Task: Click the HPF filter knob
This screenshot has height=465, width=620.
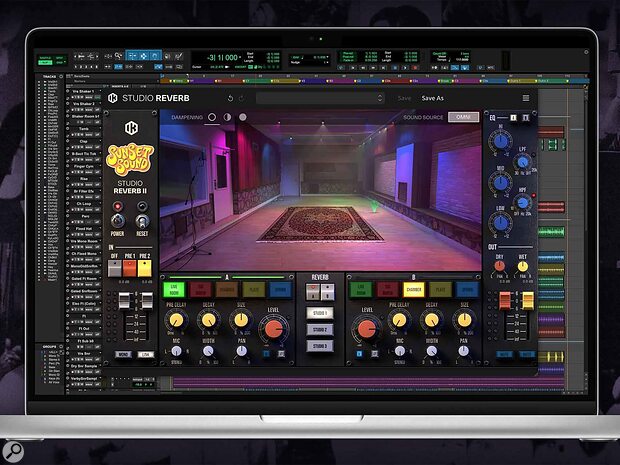Action: pos(523,203)
